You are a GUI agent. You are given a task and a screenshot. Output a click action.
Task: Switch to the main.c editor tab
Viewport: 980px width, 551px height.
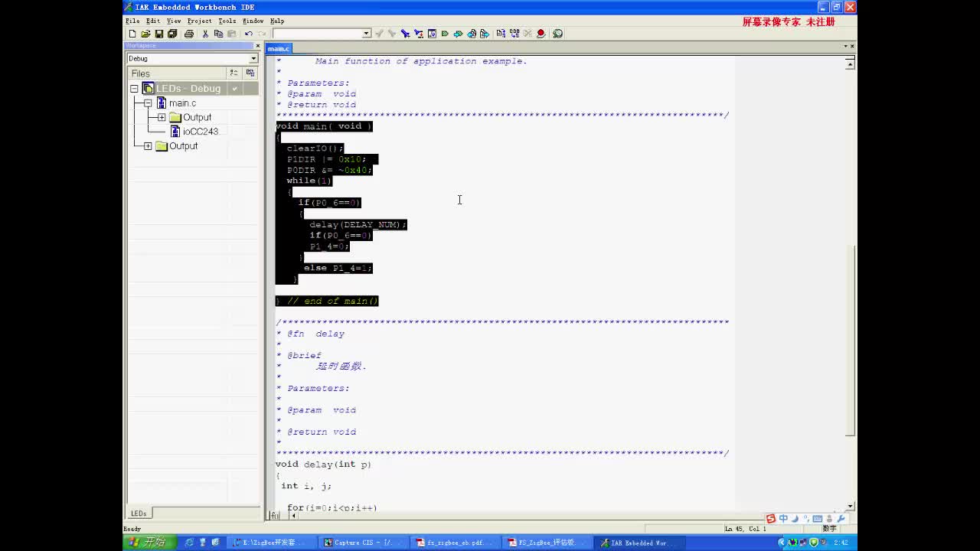pos(279,48)
